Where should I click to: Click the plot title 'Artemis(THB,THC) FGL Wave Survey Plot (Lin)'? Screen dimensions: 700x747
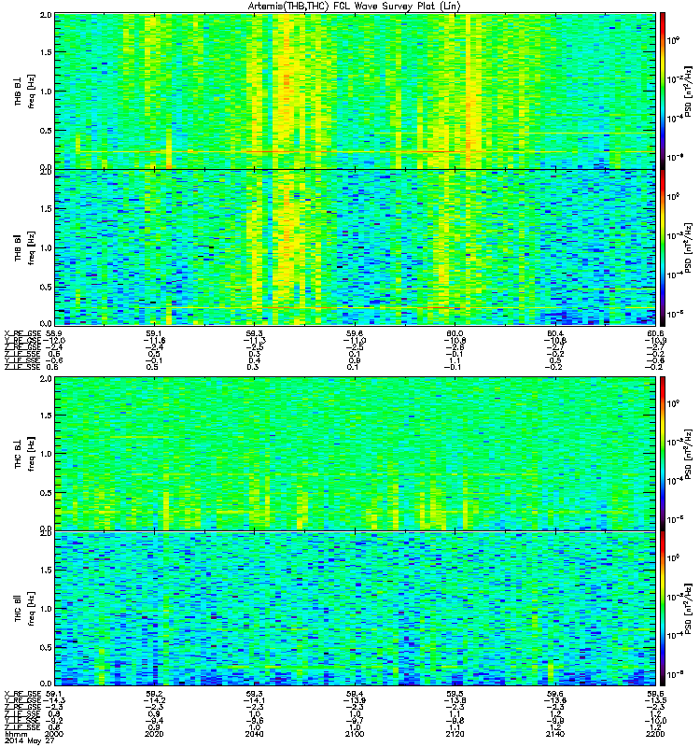coord(355,7)
